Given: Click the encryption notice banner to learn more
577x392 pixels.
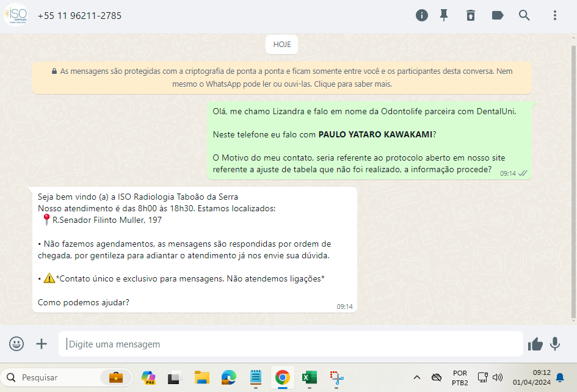Looking at the screenshot, I should point(282,78).
